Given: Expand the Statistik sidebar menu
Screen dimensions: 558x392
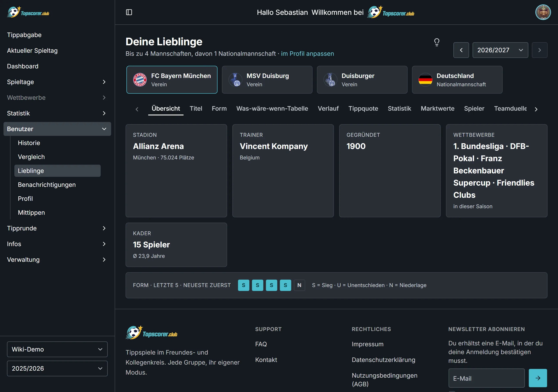Looking at the screenshot, I should coord(57,113).
